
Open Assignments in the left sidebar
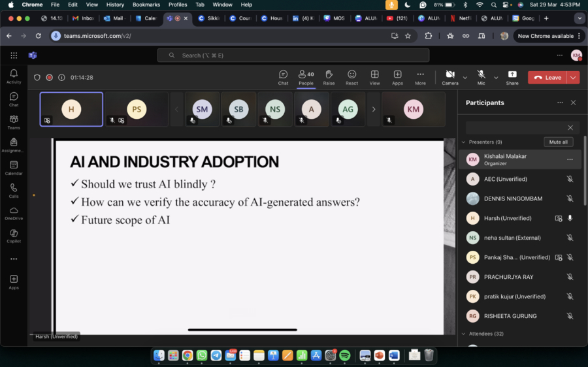click(x=14, y=145)
